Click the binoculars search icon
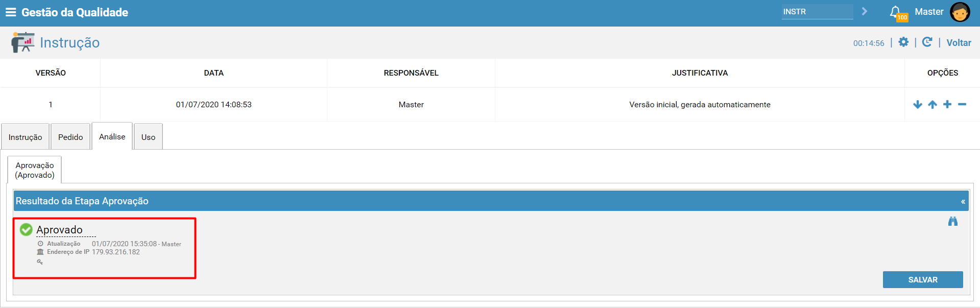Image resolution: width=980 pixels, height=308 pixels. [953, 221]
